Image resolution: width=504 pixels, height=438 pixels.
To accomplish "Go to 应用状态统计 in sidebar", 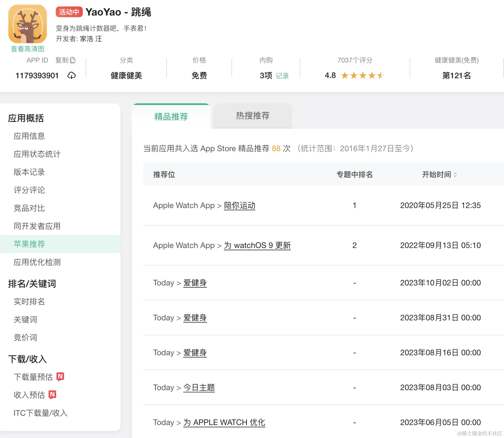I will (37, 154).
